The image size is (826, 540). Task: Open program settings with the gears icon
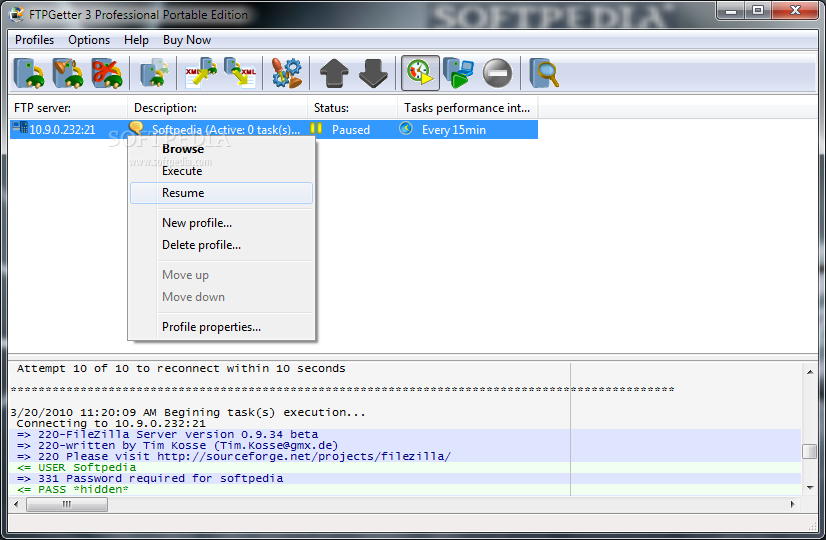tap(287, 73)
